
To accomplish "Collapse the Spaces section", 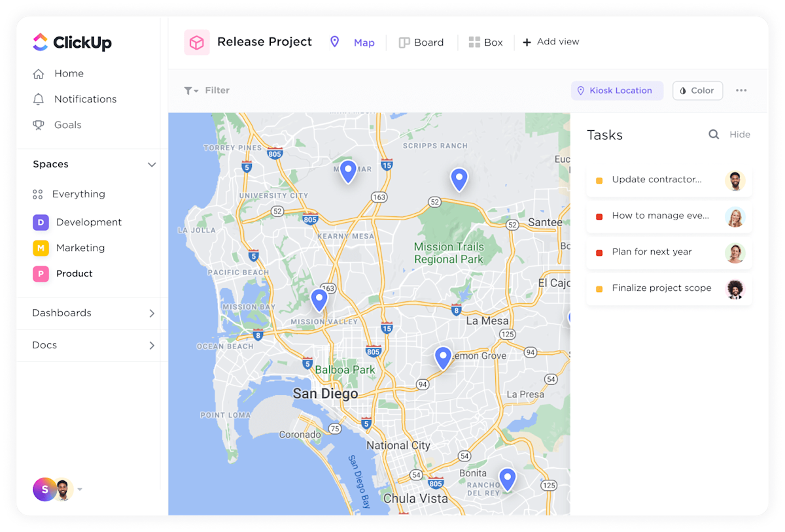I will pyautogui.click(x=152, y=164).
